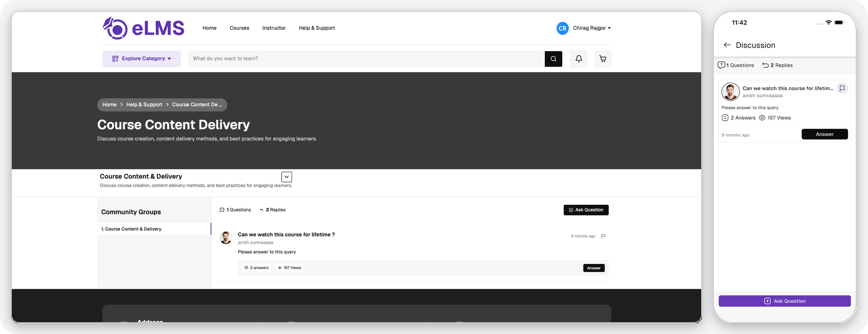Viewport: 868px width, 334px height.
Task: Open notifications bell icon
Action: 579,59
